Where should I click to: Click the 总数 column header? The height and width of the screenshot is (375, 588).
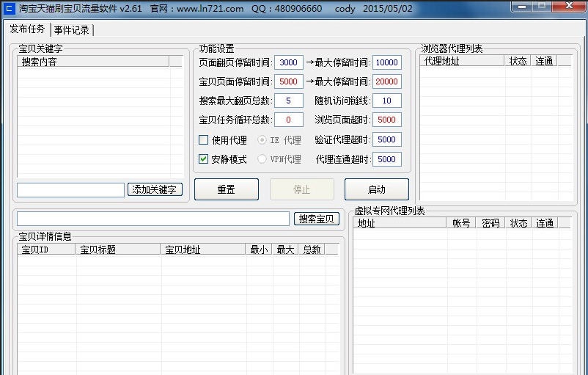[x=312, y=250]
